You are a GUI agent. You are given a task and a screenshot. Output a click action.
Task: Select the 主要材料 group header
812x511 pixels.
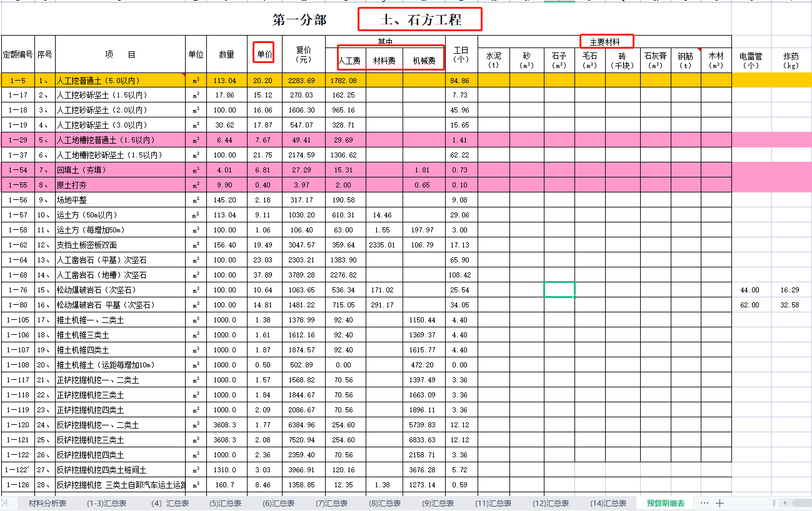point(604,42)
